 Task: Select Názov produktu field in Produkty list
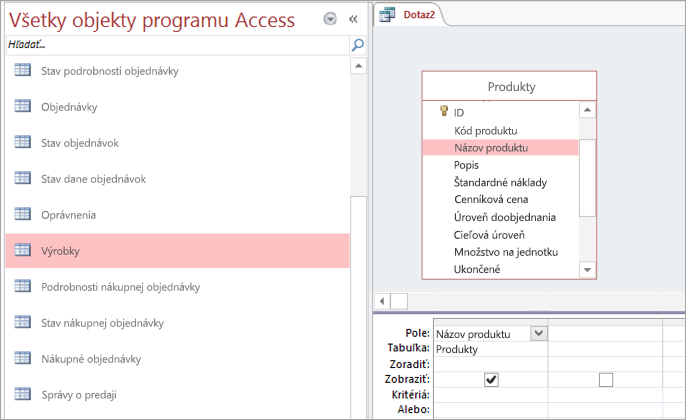(500, 147)
